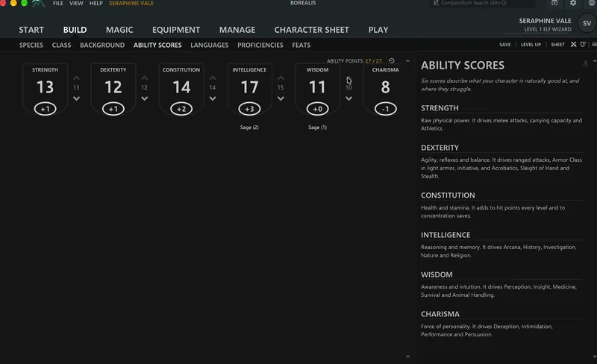Select the ABILITY SCORES sub-tab
Image resolution: width=597 pixels, height=364 pixels.
coord(157,45)
